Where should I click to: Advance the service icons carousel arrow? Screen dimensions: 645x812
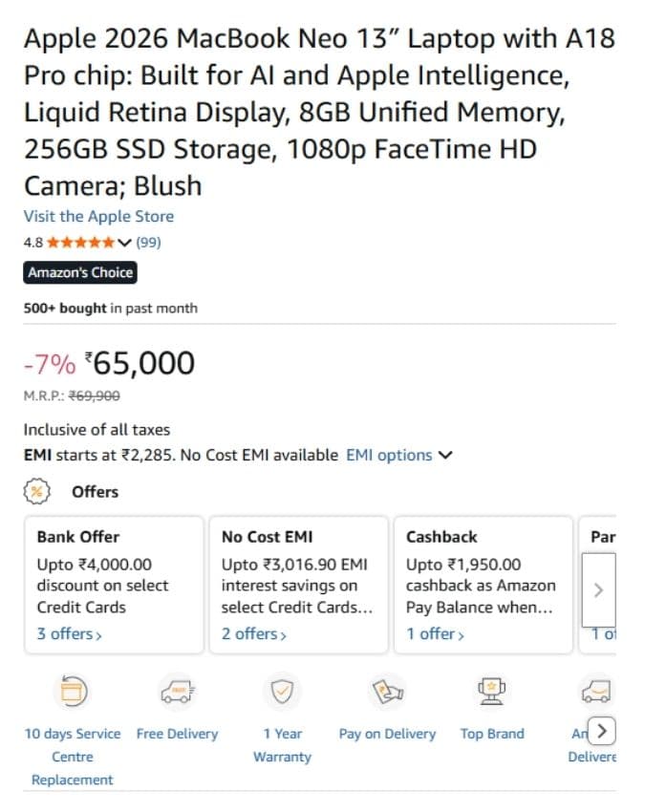(x=601, y=731)
